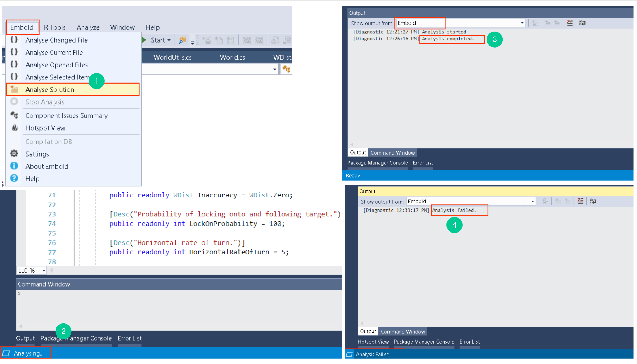Select the Component Issues Summary icon in Embold menu
The image size is (637, 364).
coord(14,115)
